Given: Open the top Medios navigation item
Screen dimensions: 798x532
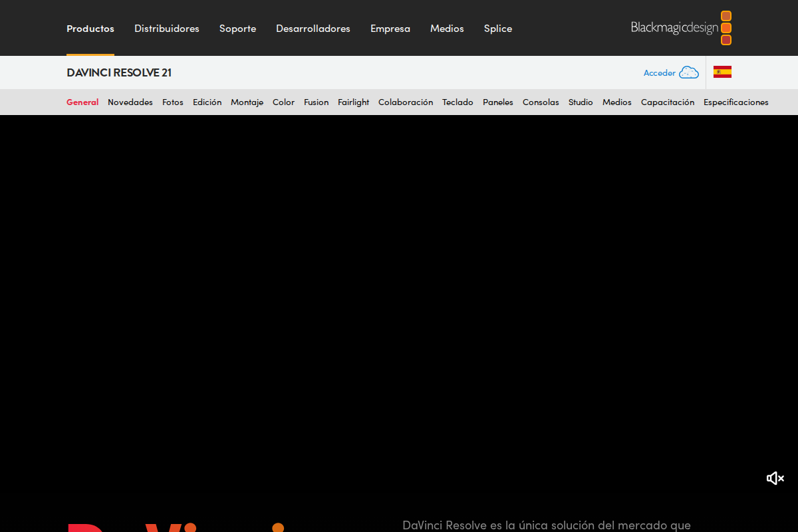Looking at the screenshot, I should coord(447,29).
